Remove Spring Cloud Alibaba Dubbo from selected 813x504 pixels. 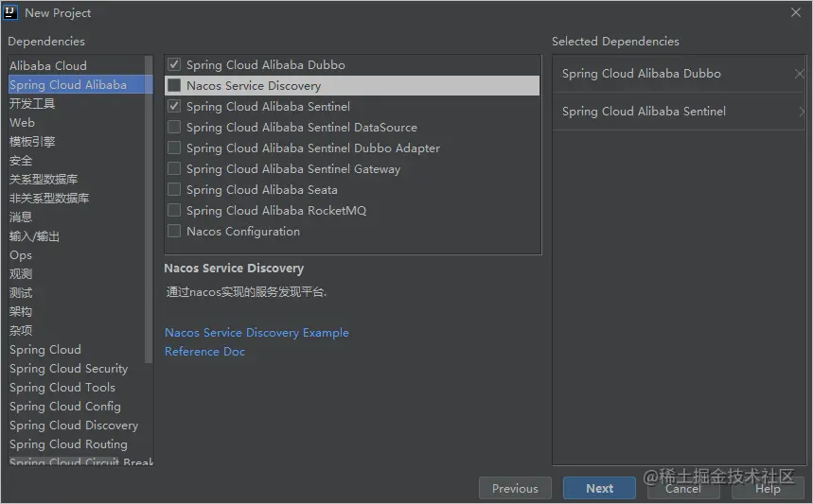tap(800, 74)
